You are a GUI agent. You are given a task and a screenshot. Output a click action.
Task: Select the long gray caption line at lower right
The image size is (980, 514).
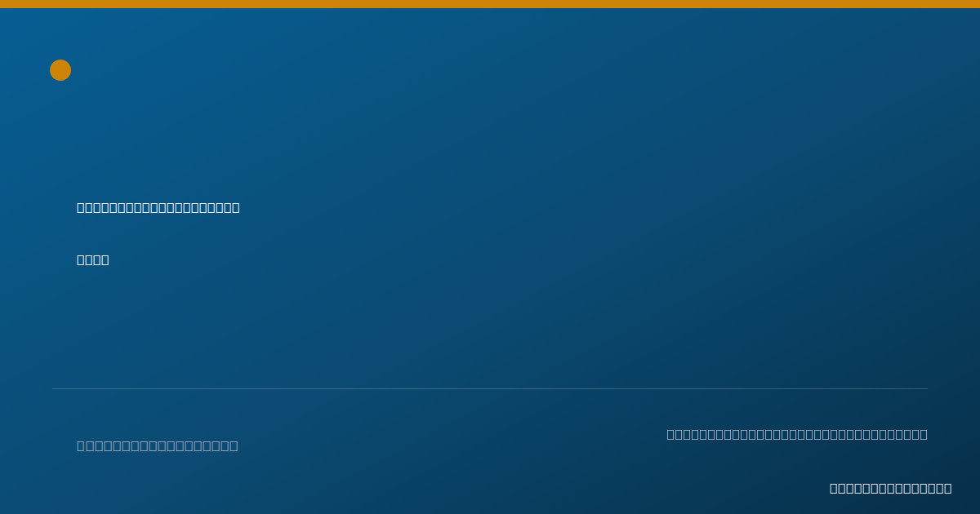point(797,434)
